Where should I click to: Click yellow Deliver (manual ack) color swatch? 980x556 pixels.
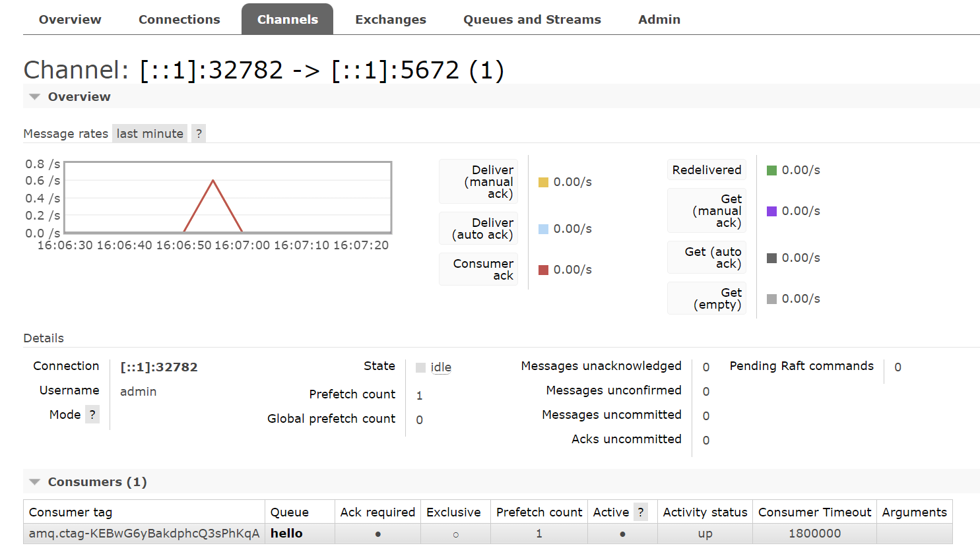point(544,182)
